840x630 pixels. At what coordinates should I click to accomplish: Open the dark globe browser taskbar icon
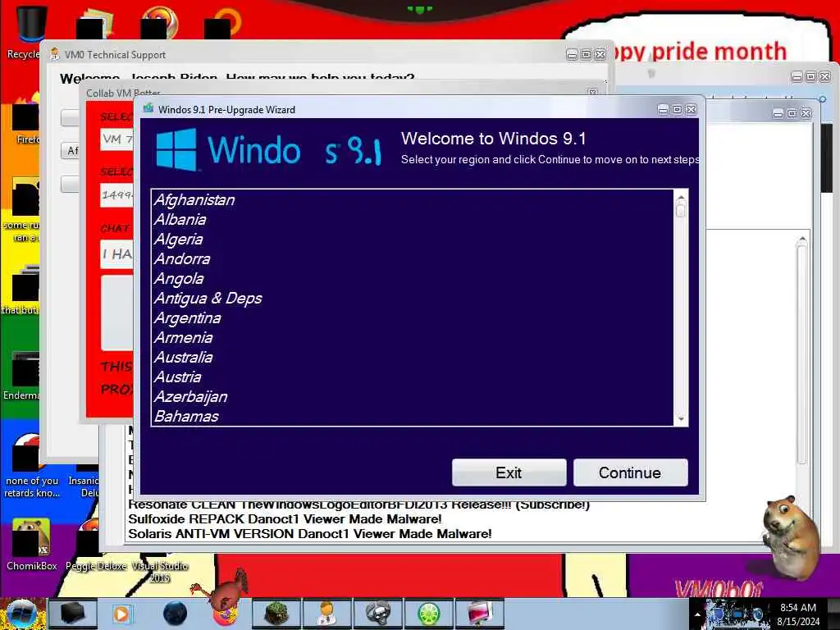175,614
